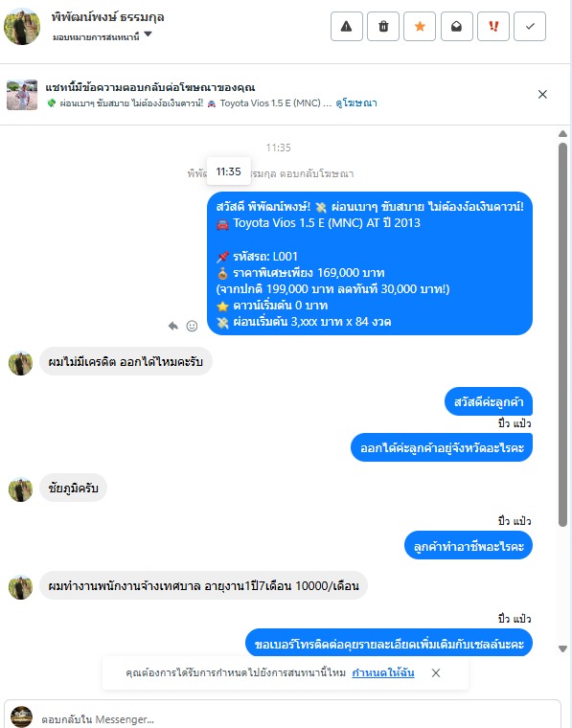
Task: Reply to the Toyota Vios message arrow icon
Action: tap(173, 326)
